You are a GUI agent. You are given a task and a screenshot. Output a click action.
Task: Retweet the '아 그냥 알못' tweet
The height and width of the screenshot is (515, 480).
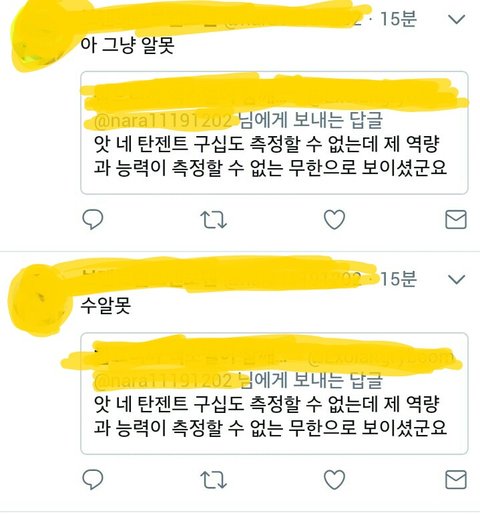(x=213, y=220)
